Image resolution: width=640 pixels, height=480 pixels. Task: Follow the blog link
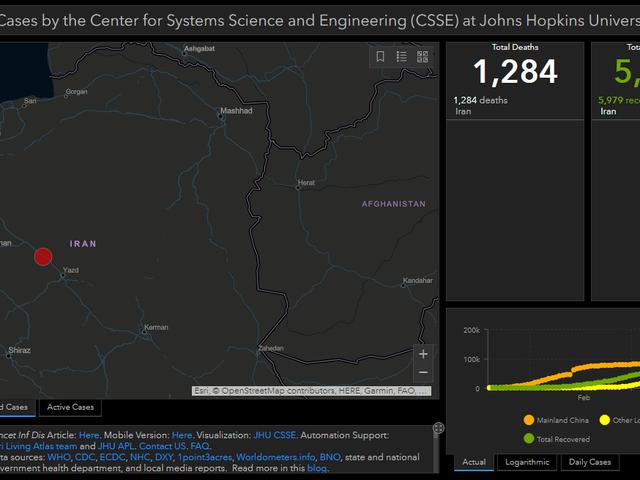[x=317, y=468]
